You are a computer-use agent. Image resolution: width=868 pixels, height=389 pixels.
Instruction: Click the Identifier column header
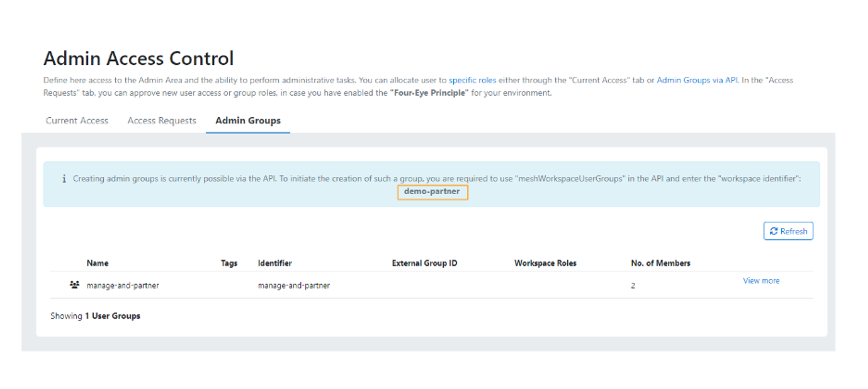click(275, 263)
